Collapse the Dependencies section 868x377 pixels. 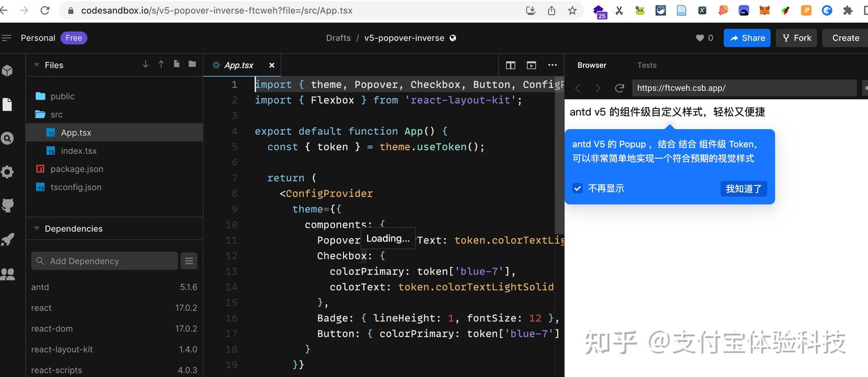click(x=37, y=228)
